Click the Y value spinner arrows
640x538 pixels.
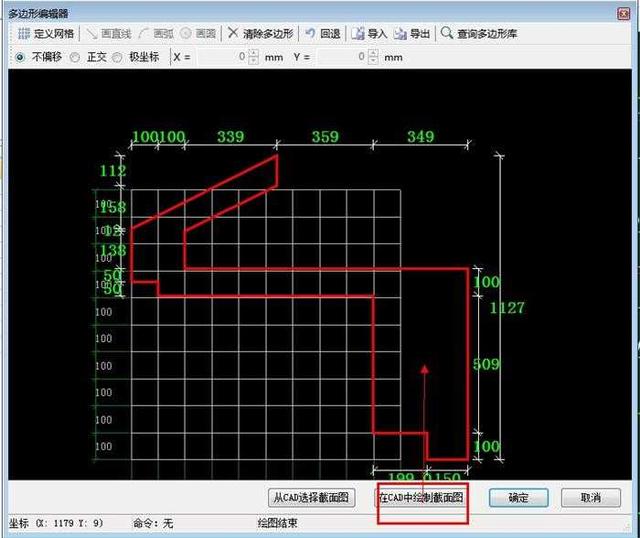point(375,57)
